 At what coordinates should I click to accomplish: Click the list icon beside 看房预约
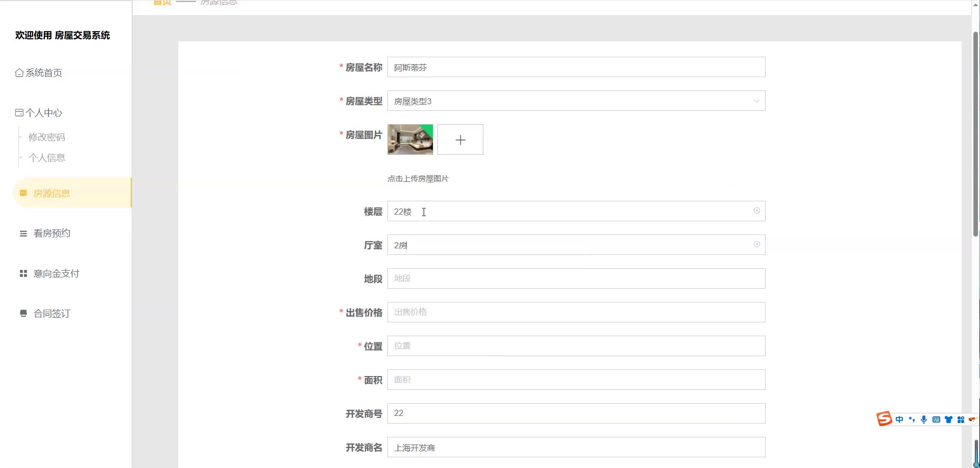(23, 233)
